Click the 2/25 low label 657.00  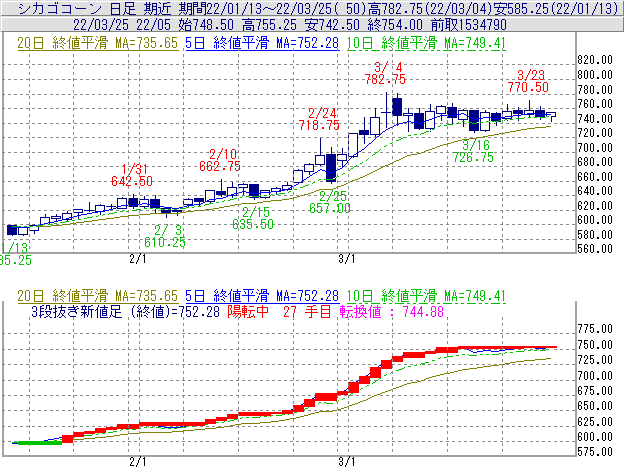(330, 208)
